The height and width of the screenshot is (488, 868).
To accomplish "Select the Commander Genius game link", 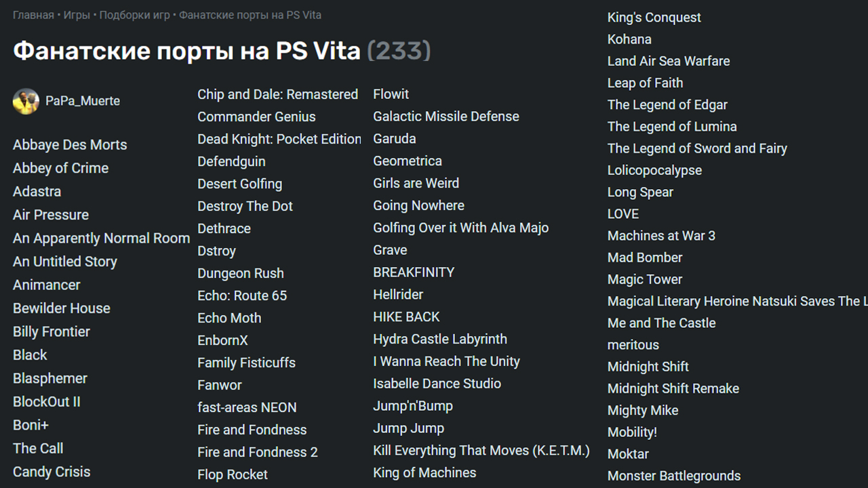I will tap(256, 117).
